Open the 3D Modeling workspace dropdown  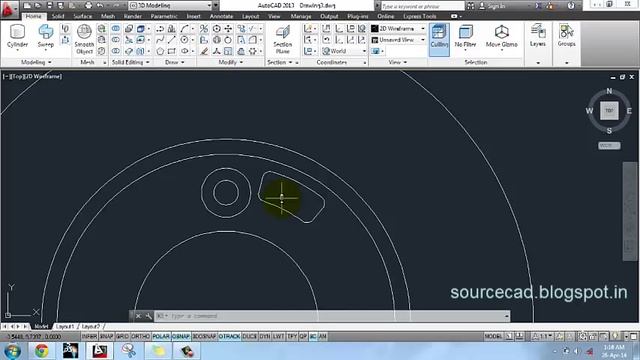pyautogui.click(x=171, y=6)
